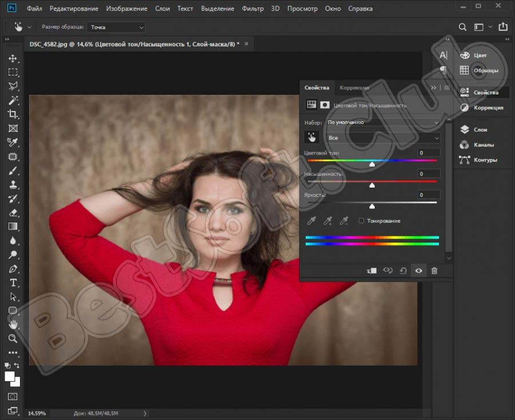Click the subtract-from-sample eyedropper with minus
515x420 pixels.
point(343,221)
